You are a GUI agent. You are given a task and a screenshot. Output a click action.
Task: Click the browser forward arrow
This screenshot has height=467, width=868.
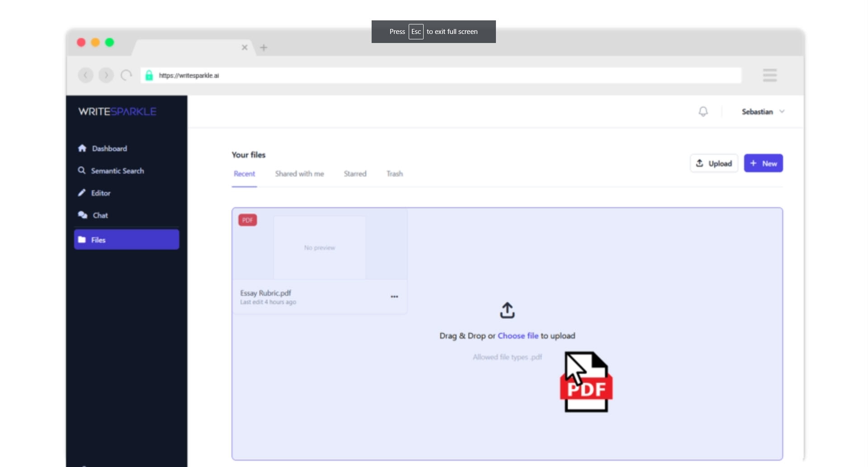click(106, 75)
